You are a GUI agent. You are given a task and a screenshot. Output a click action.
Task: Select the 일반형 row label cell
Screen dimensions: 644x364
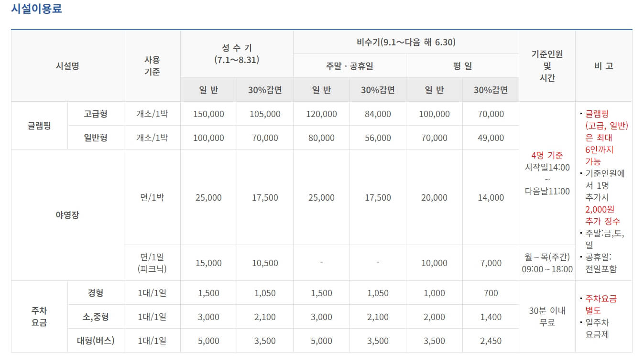click(x=96, y=138)
